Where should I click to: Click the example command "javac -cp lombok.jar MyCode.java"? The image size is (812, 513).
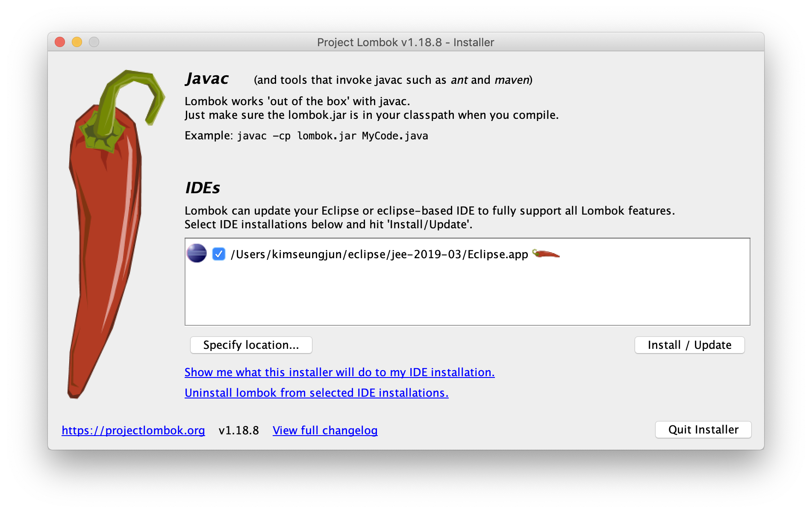(332, 136)
